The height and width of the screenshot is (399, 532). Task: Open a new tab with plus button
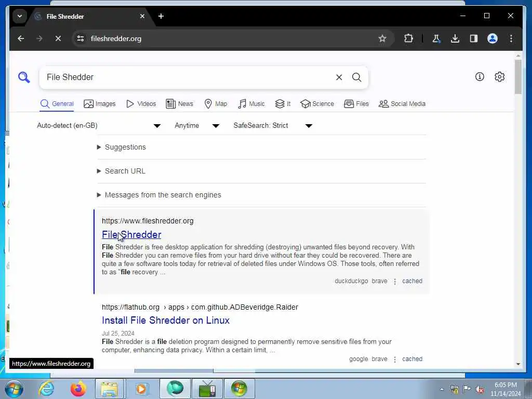tap(161, 16)
